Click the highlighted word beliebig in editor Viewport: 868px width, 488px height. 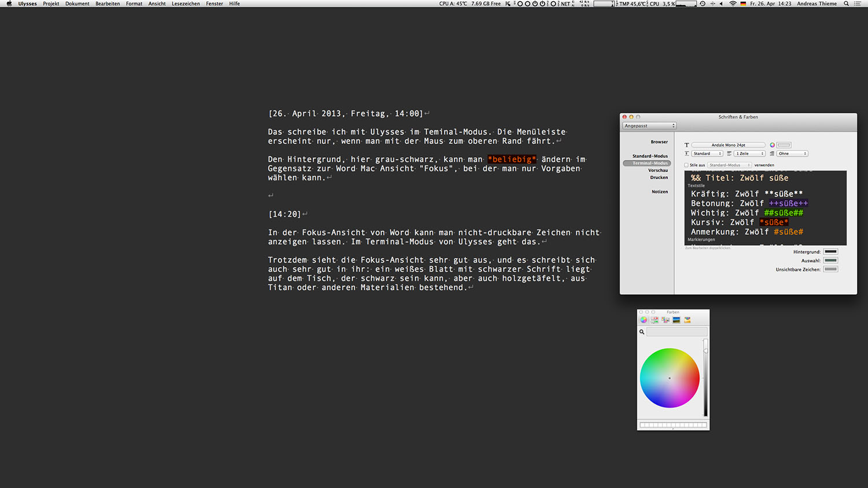[x=512, y=160]
